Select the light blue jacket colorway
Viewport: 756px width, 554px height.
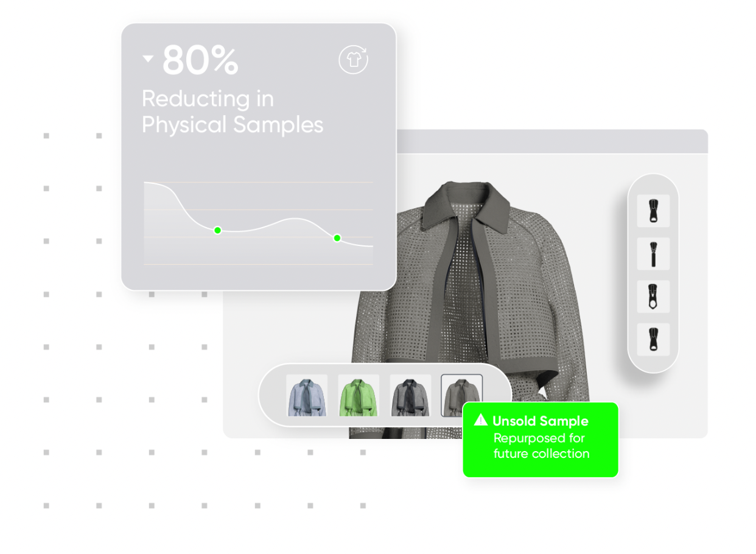point(307,396)
